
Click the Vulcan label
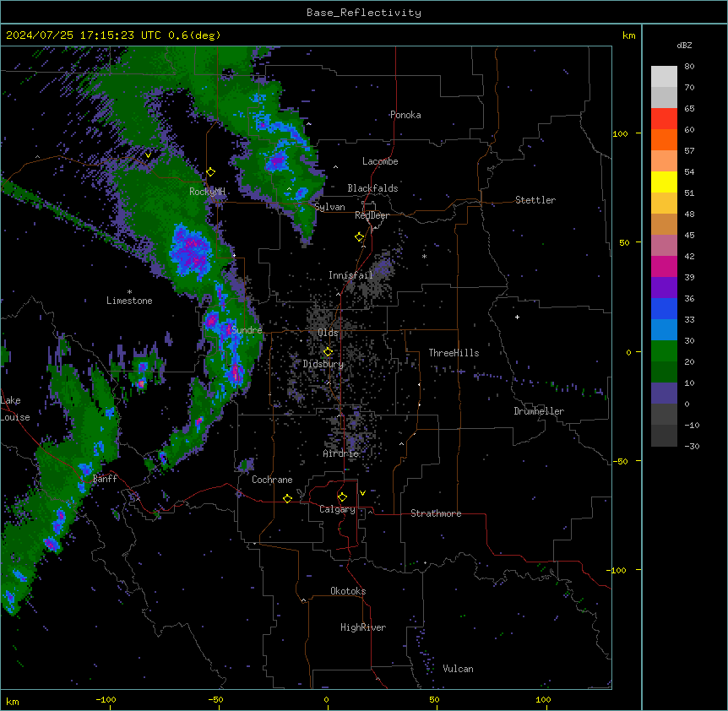point(458,669)
